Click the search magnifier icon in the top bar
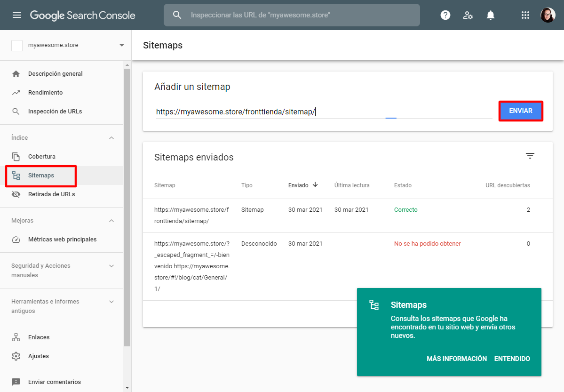564x392 pixels. click(177, 15)
